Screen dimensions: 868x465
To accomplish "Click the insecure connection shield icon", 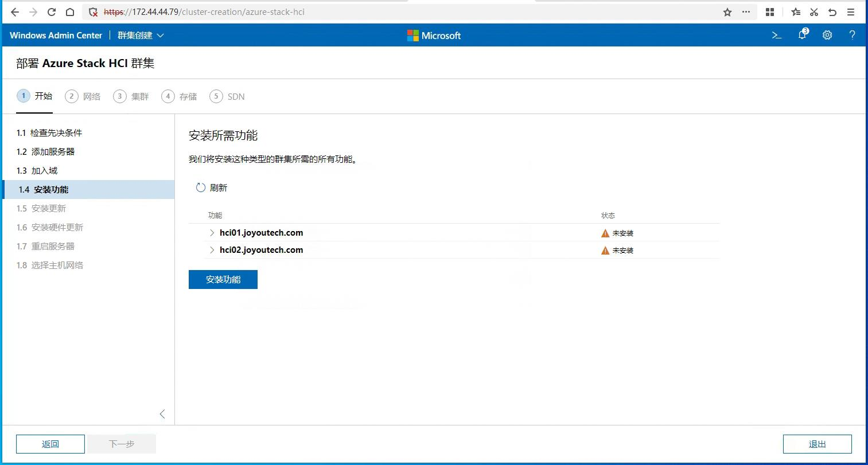I will pos(93,12).
